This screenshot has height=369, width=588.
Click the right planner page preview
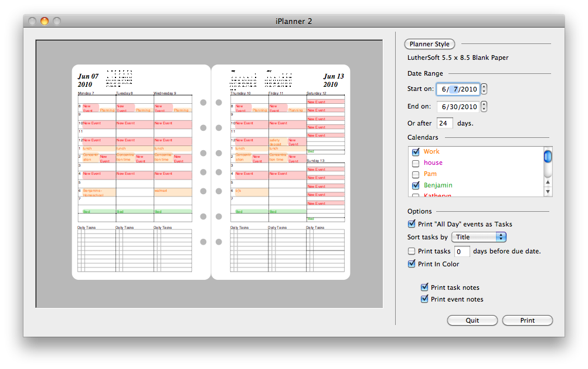coord(281,172)
